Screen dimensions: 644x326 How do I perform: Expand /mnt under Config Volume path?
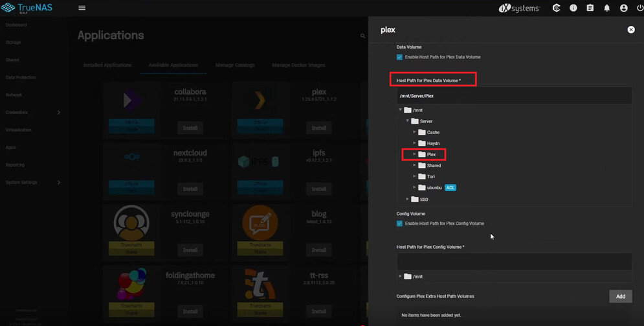(401, 276)
